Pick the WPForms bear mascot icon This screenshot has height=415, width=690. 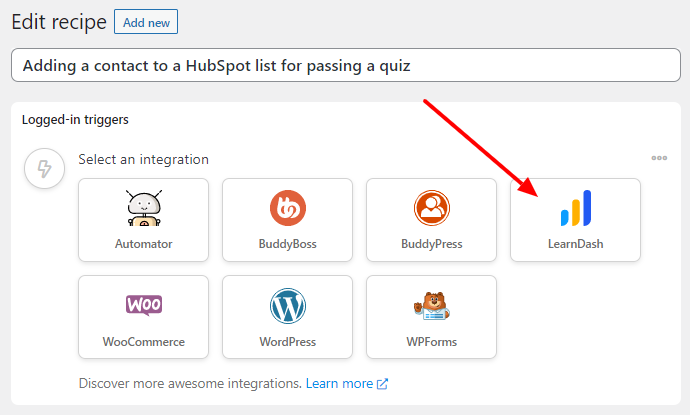tap(432, 305)
